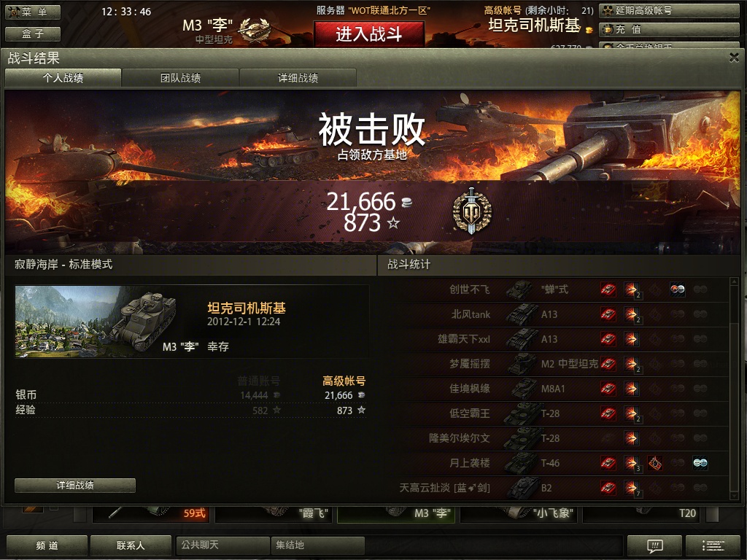The image size is (747, 560).
Task: Select the 个人战绩 tab
Action: (63, 77)
